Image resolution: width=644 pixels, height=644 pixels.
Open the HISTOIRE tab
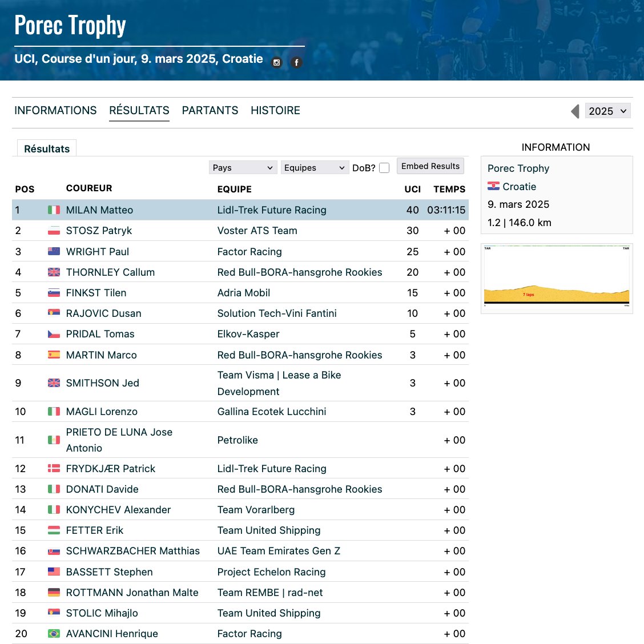276,111
